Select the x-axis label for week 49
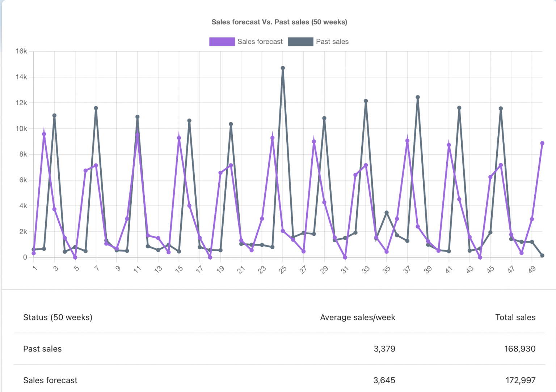The image size is (556, 392). coord(532,269)
